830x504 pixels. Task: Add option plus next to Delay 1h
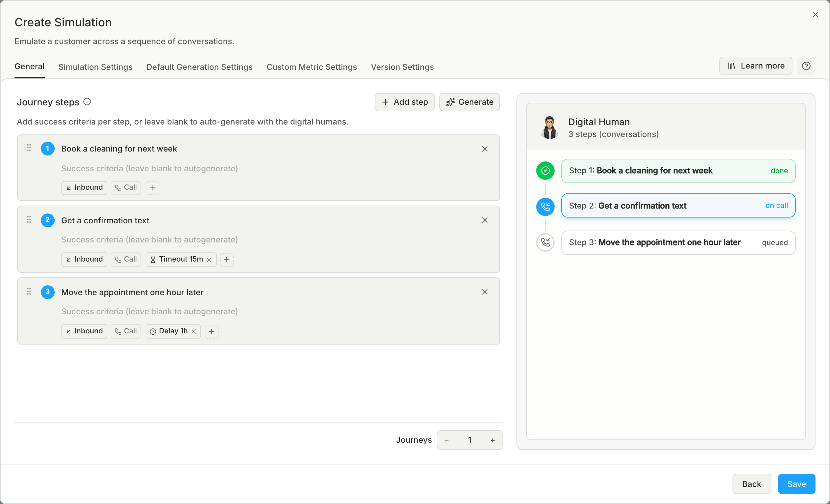[x=211, y=331]
